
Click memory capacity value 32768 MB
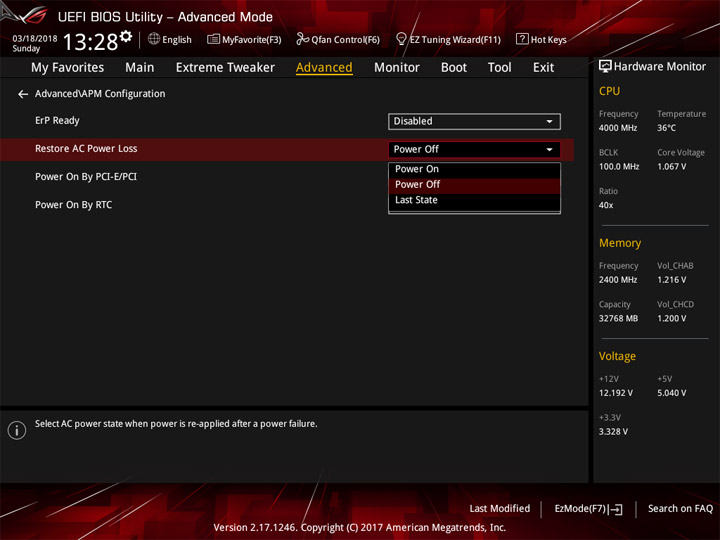pyautogui.click(x=618, y=318)
